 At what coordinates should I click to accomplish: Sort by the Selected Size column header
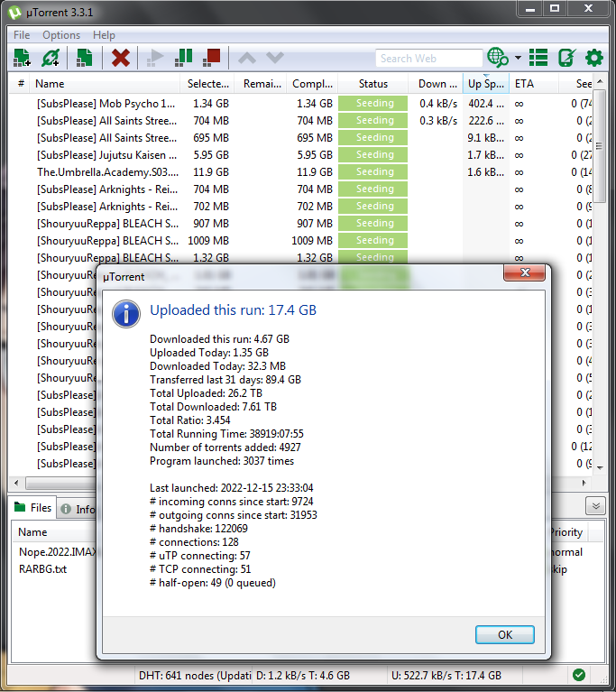click(207, 84)
